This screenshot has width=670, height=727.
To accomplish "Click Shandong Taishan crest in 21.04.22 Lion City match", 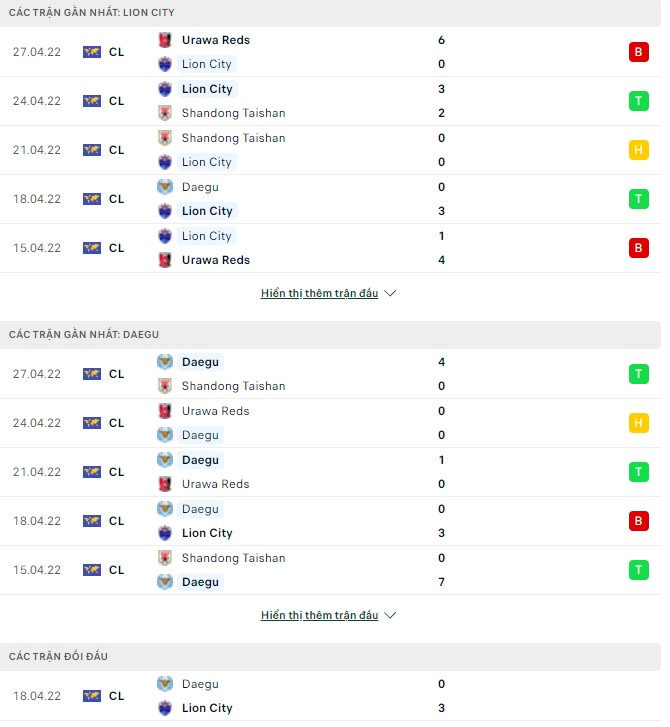I will pyautogui.click(x=165, y=138).
